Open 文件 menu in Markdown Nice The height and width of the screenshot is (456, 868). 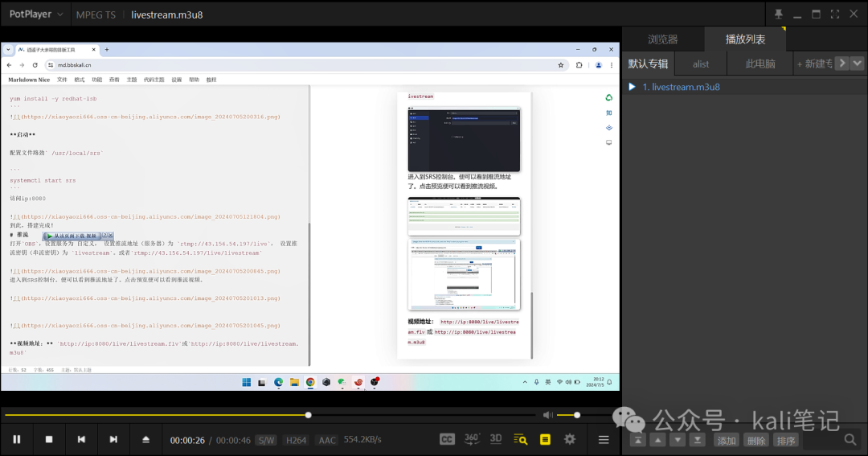click(x=62, y=80)
